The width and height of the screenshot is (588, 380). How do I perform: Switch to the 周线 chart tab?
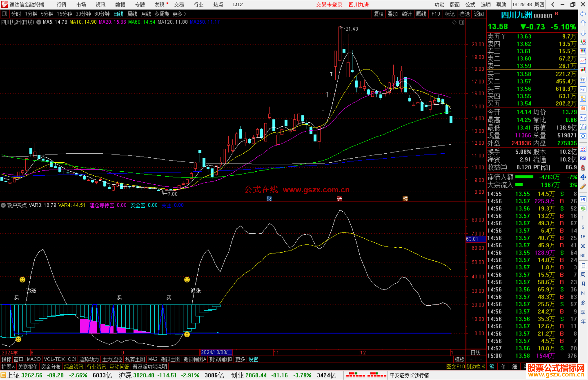(x=132, y=14)
